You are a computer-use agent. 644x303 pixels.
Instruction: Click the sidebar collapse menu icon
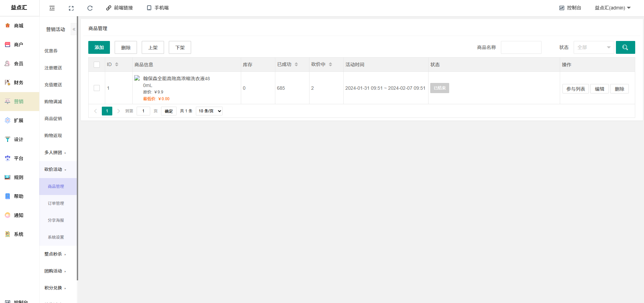[52, 8]
